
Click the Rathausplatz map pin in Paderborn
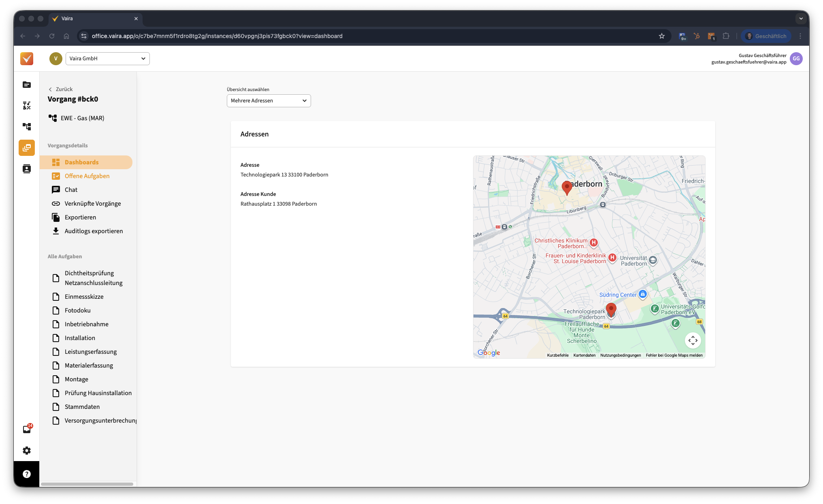click(x=567, y=187)
